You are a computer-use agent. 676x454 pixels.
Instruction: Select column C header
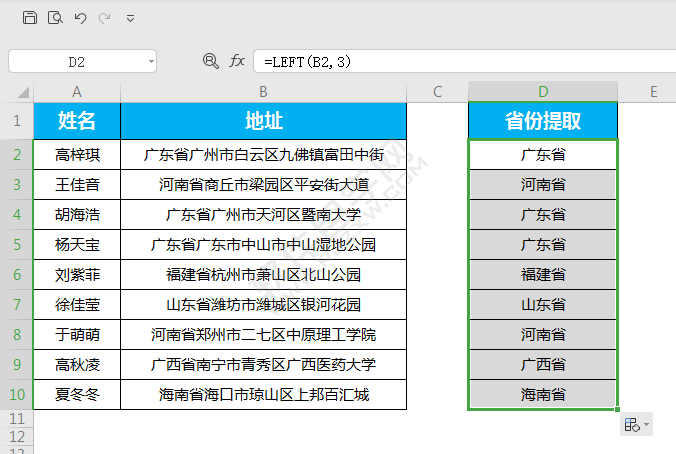438,92
